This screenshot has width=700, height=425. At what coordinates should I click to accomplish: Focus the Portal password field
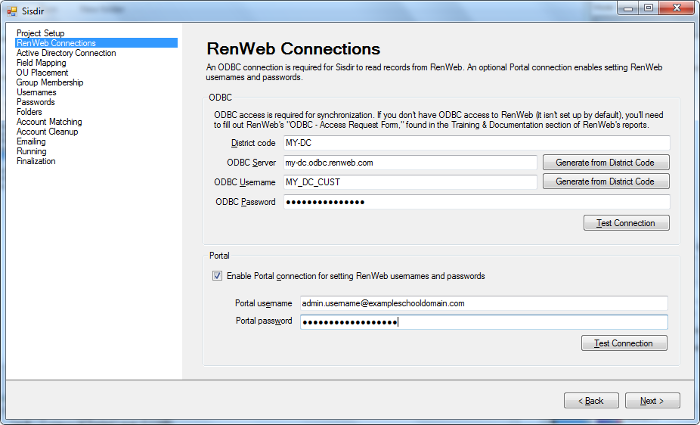(x=483, y=322)
